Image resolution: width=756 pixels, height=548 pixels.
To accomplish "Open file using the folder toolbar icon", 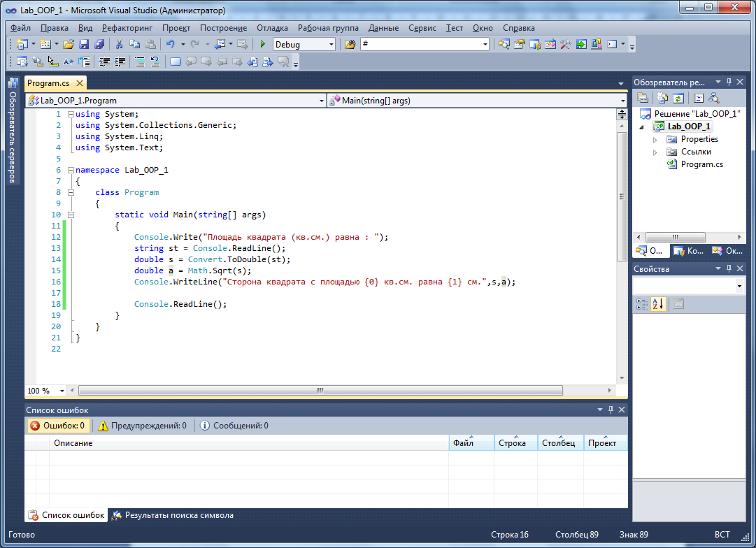I will click(69, 44).
